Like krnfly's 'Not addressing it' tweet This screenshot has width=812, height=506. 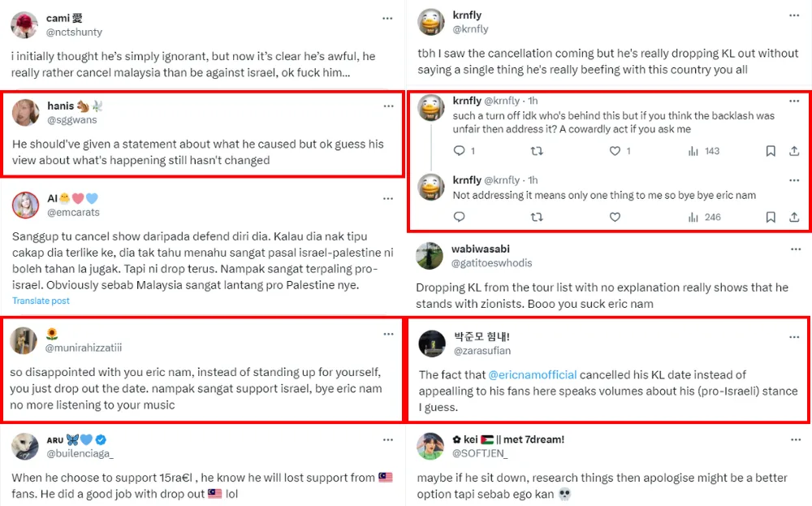(615, 217)
